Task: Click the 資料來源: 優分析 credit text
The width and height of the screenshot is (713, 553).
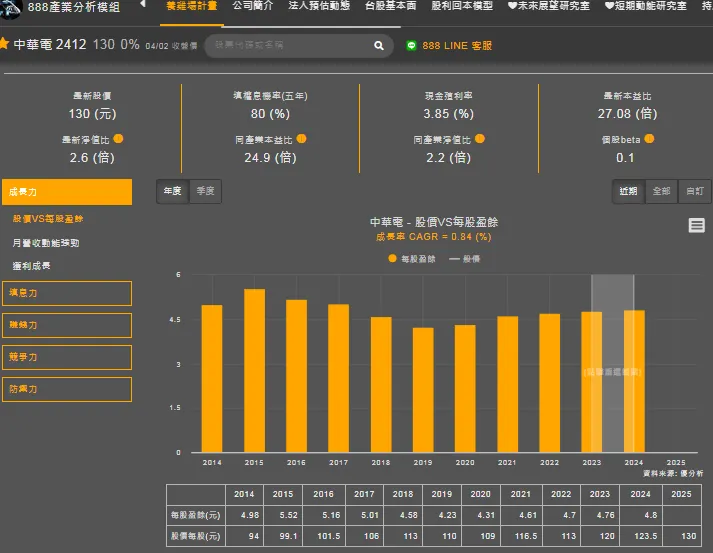Action: pyautogui.click(x=673, y=473)
